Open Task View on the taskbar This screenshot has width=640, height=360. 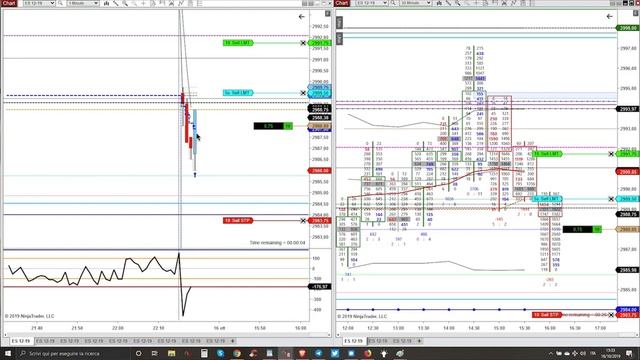click(x=155, y=353)
